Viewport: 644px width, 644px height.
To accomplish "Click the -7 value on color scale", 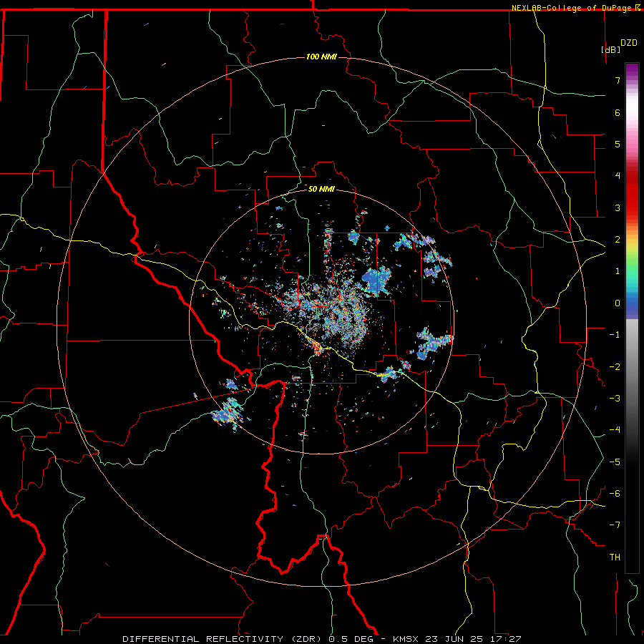I will (x=615, y=525).
